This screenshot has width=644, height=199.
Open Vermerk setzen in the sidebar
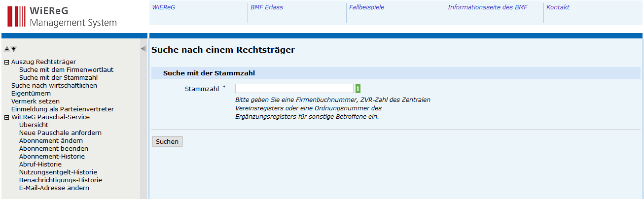click(36, 101)
